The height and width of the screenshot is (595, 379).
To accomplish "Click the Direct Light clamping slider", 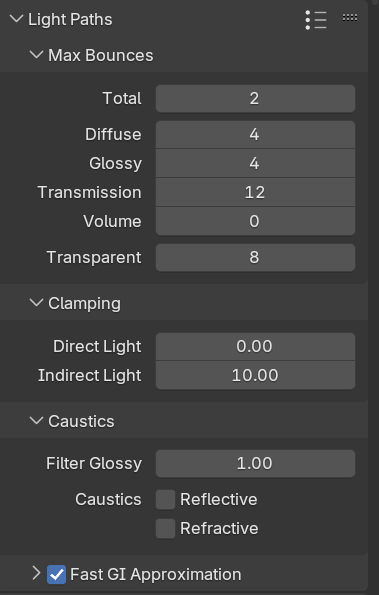I will click(255, 346).
